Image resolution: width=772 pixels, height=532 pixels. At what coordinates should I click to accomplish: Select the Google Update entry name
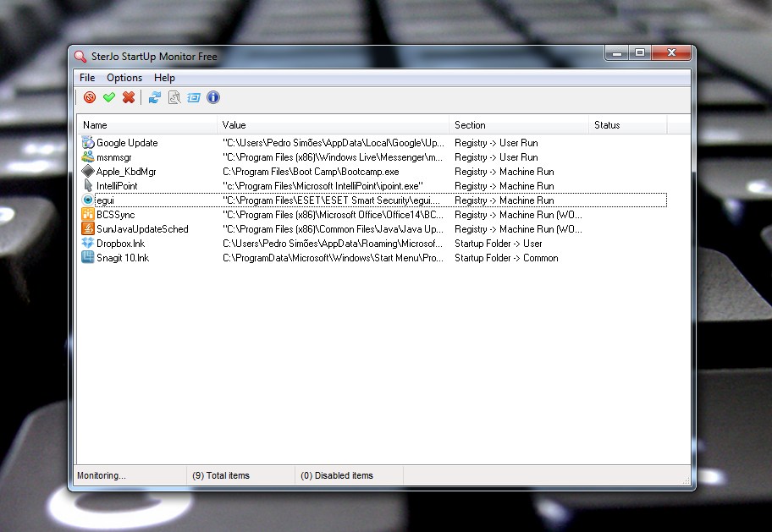click(x=127, y=143)
